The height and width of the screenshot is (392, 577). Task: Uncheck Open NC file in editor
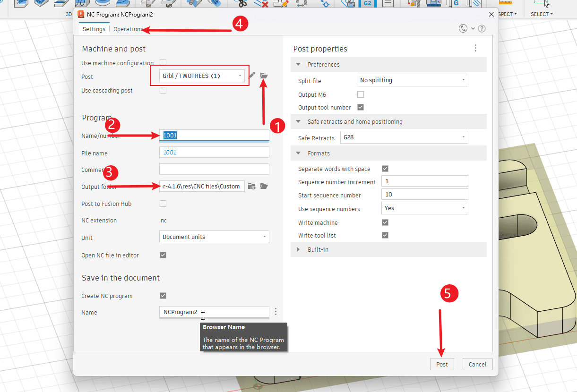point(163,255)
